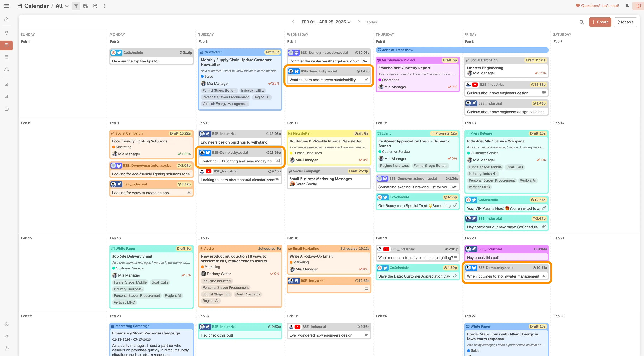This screenshot has width=644, height=356.
Task: Open the Team view people icon
Action: click(7, 69)
